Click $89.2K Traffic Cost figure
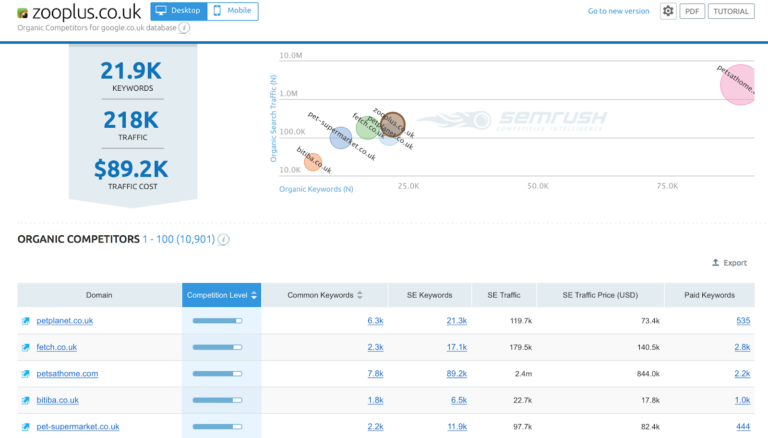This screenshot has width=768, height=438. pos(131,169)
